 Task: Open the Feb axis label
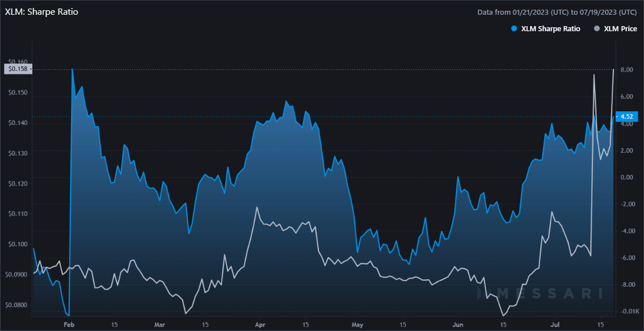(69, 325)
